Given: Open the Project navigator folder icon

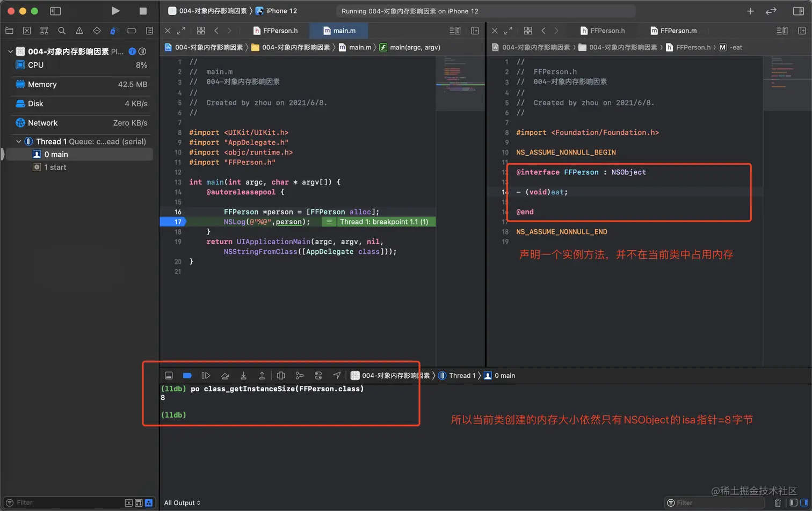Looking at the screenshot, I should coord(9,31).
